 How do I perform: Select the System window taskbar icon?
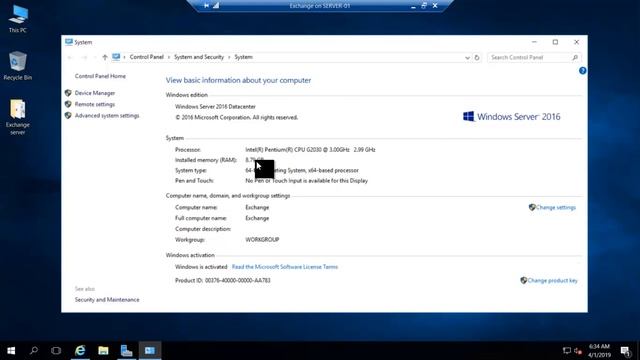(x=150, y=351)
